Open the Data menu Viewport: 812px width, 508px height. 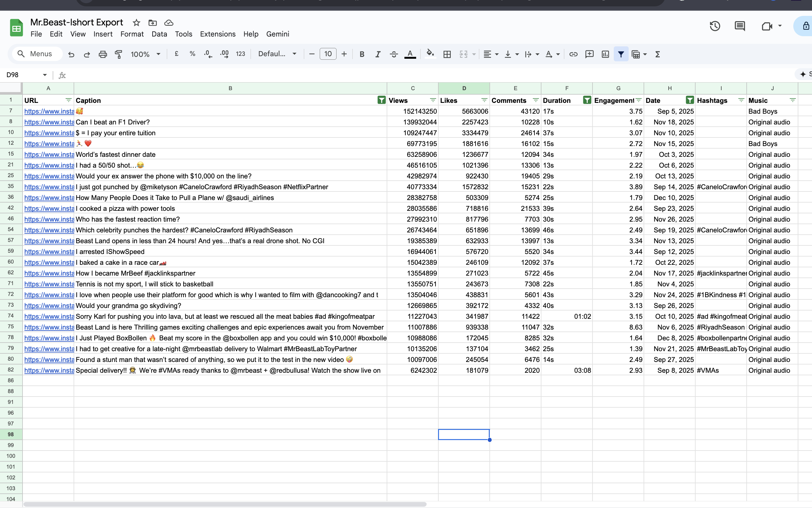click(x=159, y=34)
